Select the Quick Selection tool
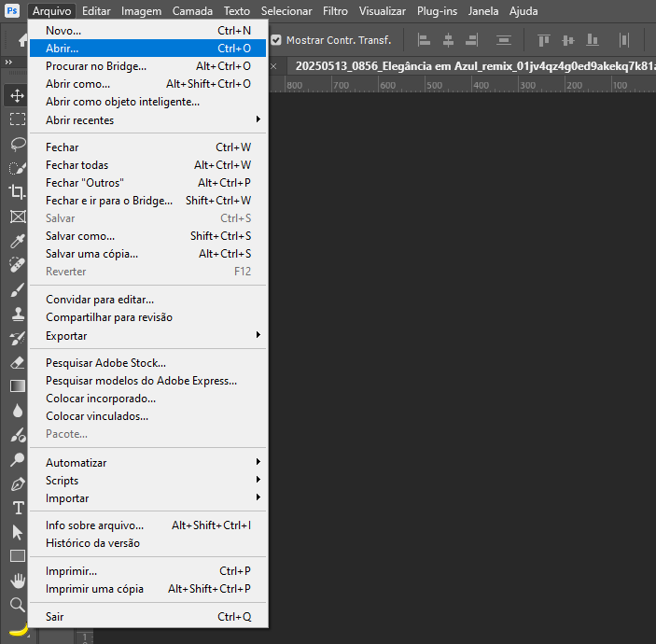Screen dimensions: 656x644 [17, 168]
